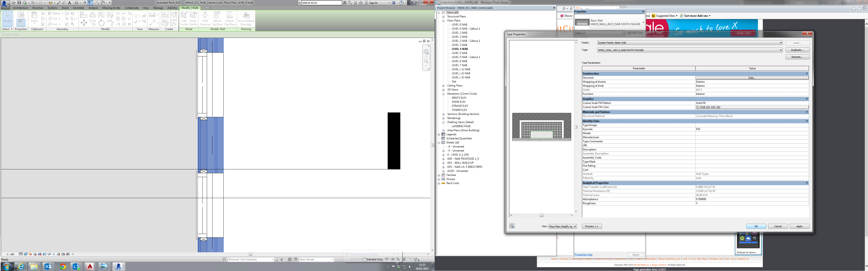The image size is (868, 271).
Task: Switch to the Collaborate ribbon tab
Action: (x=131, y=8)
